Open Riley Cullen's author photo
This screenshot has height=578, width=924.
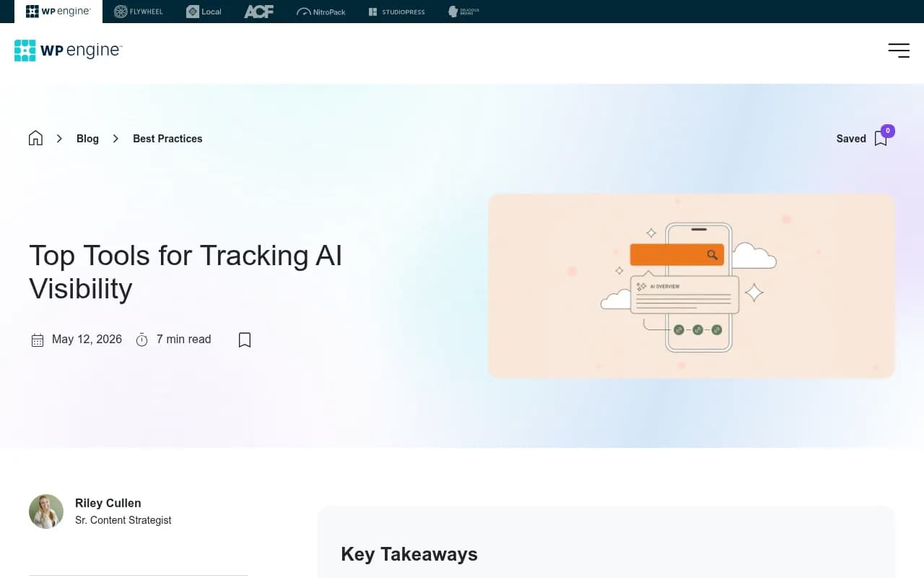point(46,512)
